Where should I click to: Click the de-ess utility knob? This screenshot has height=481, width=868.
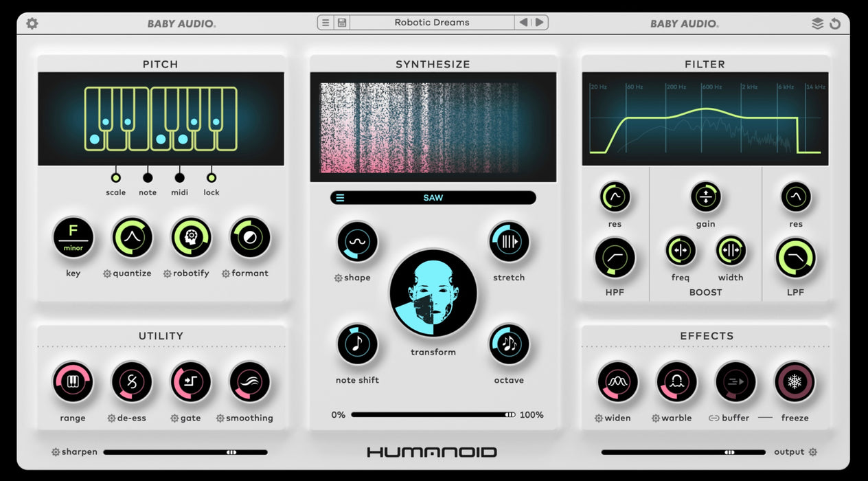click(132, 381)
